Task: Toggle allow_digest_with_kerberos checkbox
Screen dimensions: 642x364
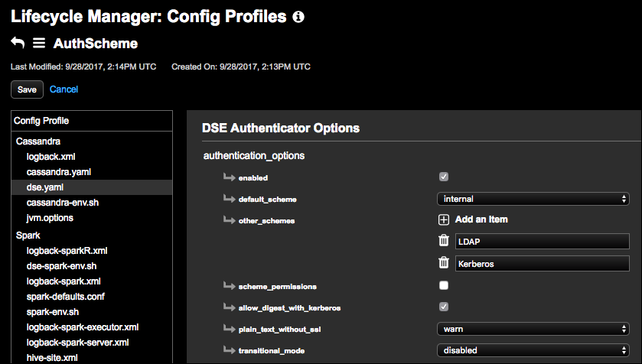Action: [x=443, y=307]
